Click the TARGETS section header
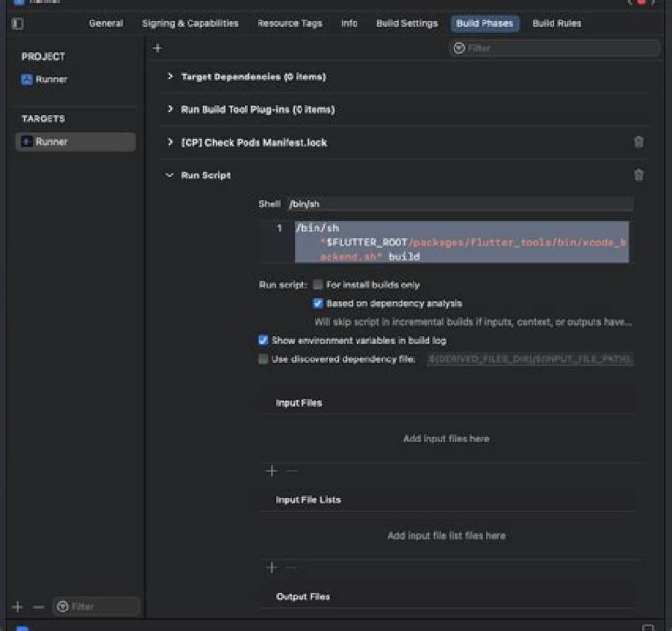Screen dimensions: 672x631 point(43,119)
